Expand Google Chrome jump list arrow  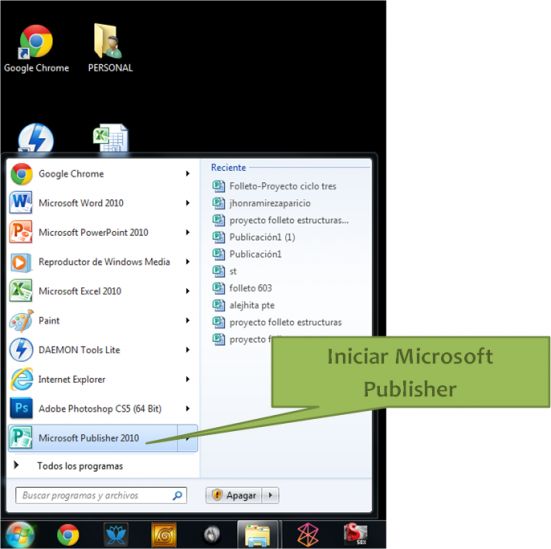(188, 174)
